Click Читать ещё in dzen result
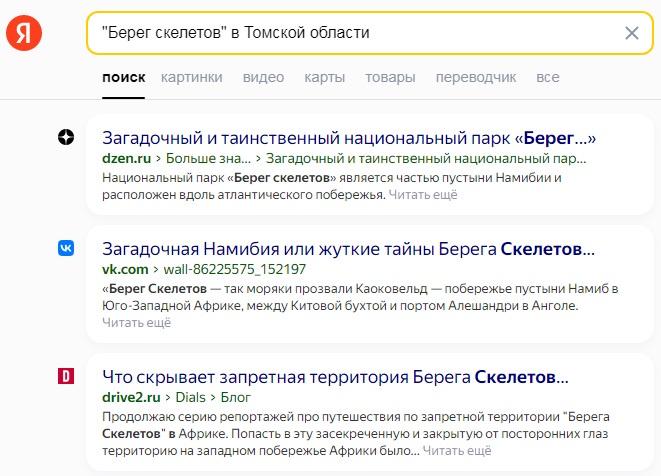This screenshot has height=476, width=661. [423, 195]
